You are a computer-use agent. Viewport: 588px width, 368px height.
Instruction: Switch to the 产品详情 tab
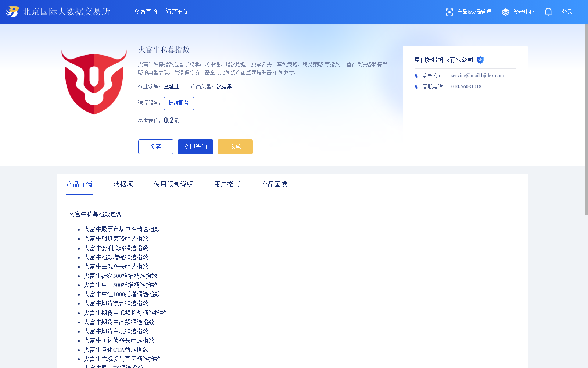79,184
